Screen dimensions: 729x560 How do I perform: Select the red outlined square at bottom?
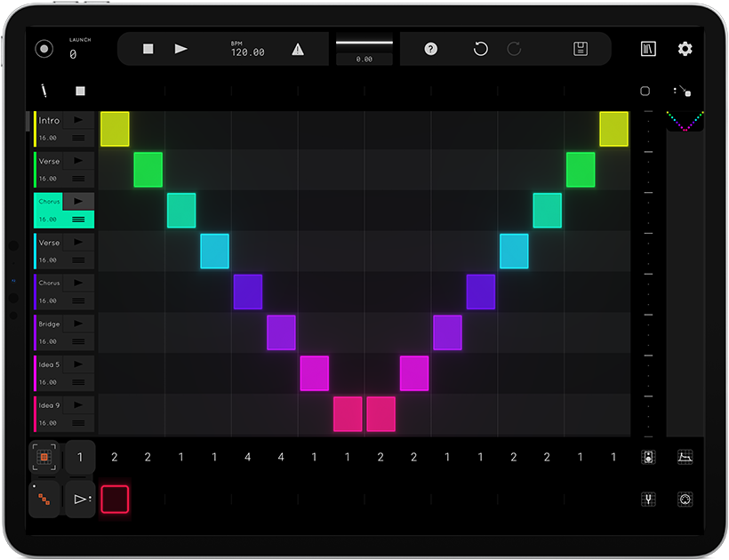115,500
